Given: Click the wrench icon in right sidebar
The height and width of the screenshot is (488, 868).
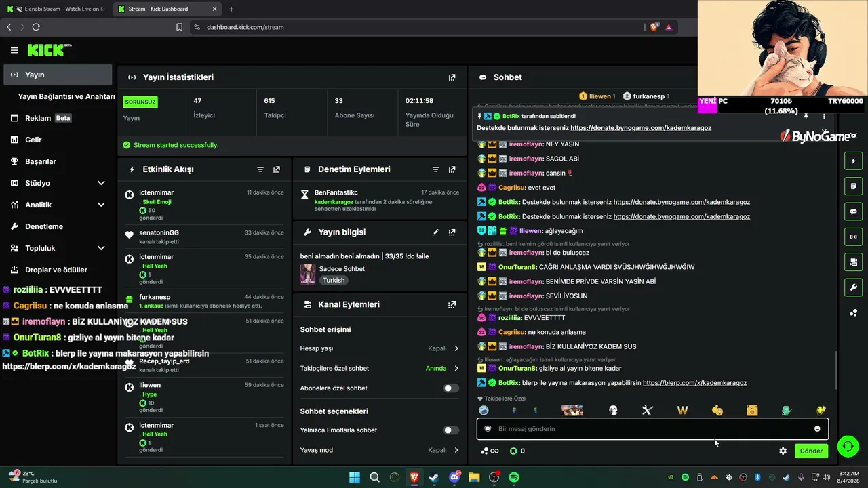Looking at the screenshot, I should [854, 287].
